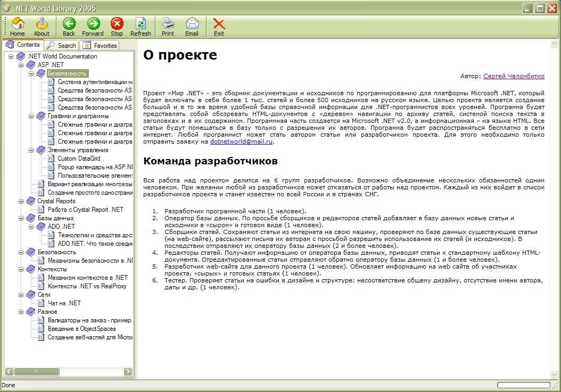This screenshot has height=392, width=561.
Task: Click the page scroll up arrow
Action: click(x=554, y=44)
